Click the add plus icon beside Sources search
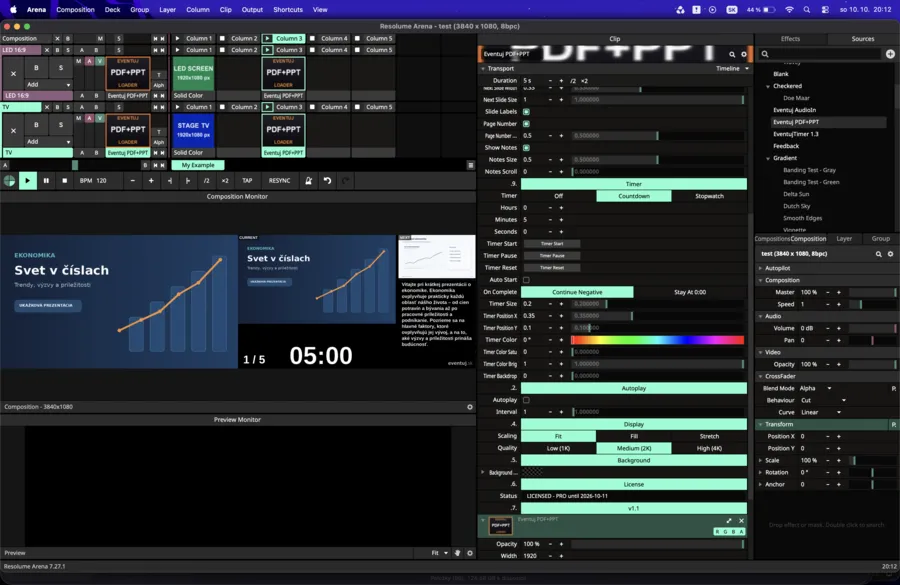 click(x=890, y=54)
